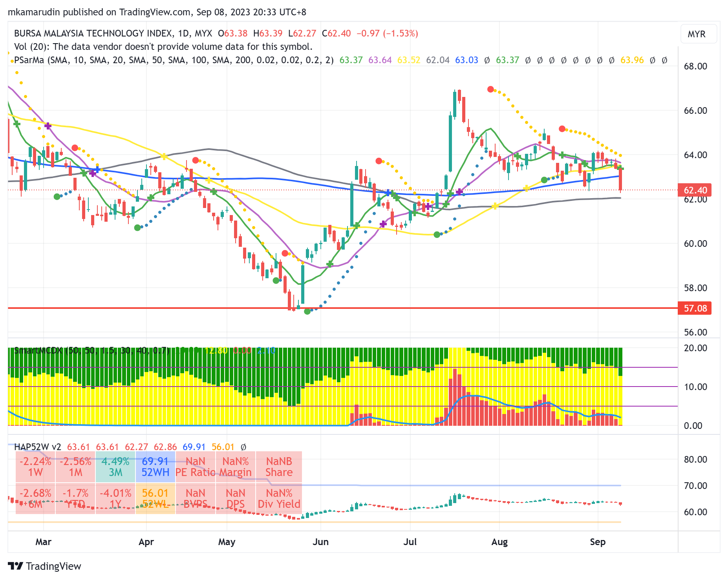Click the 56.00 price axis label
The width and height of the screenshot is (728, 580).
tap(695, 332)
